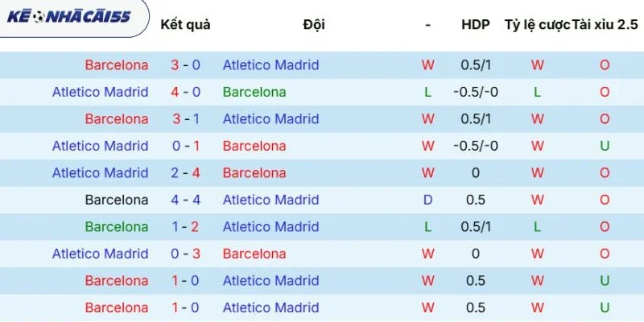The width and height of the screenshot is (644, 322).
Task: Click the 3 - 0 match score
Action: click(185, 65)
